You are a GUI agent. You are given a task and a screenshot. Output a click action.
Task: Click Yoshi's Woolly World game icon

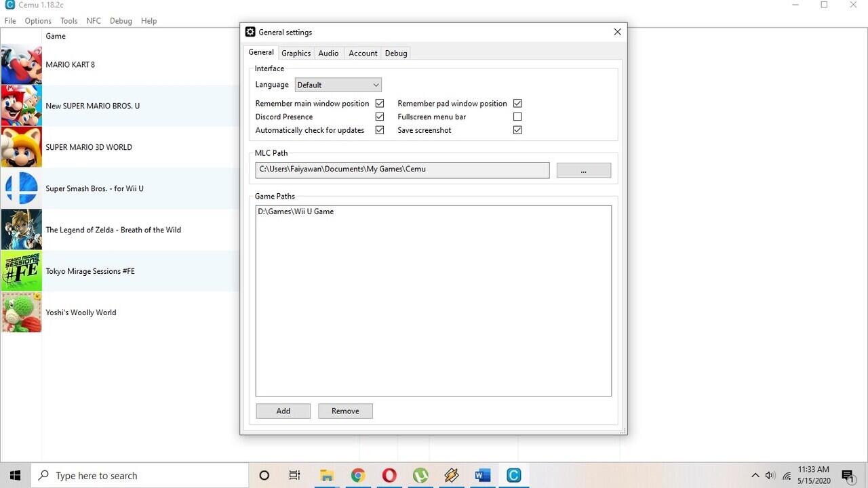click(21, 312)
